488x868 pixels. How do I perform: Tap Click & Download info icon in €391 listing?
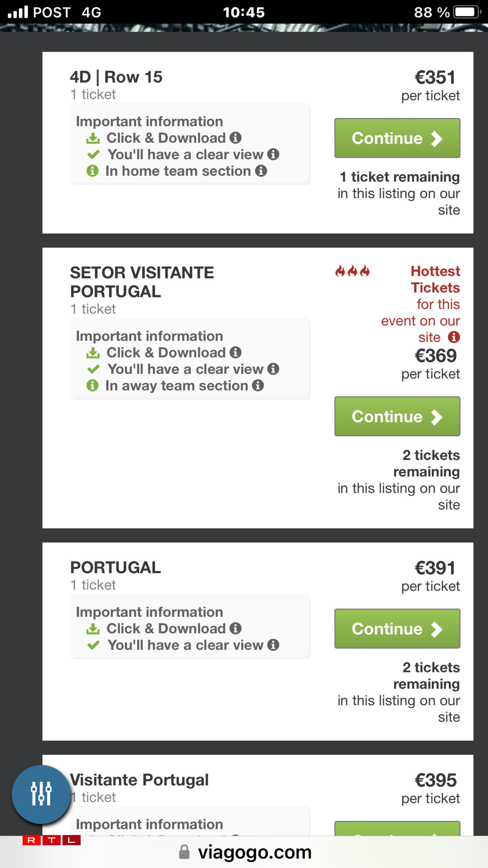tap(235, 629)
